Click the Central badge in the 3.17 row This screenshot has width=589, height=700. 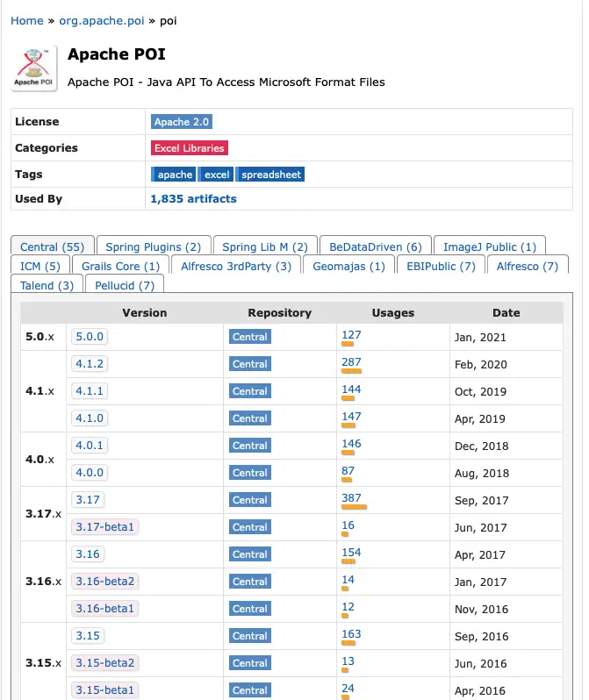(250, 500)
